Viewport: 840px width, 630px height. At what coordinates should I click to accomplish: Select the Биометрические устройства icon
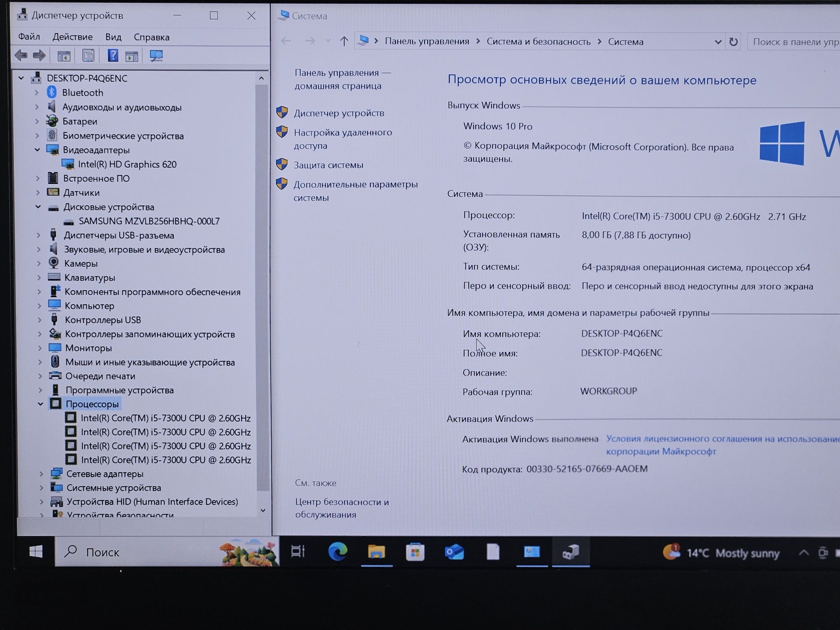[52, 135]
